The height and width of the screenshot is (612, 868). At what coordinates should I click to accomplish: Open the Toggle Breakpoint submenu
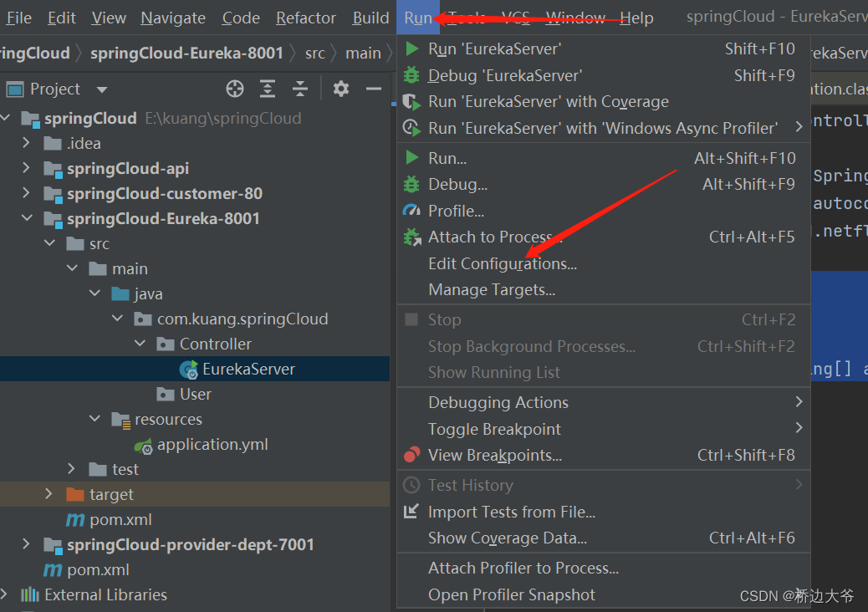[604, 429]
